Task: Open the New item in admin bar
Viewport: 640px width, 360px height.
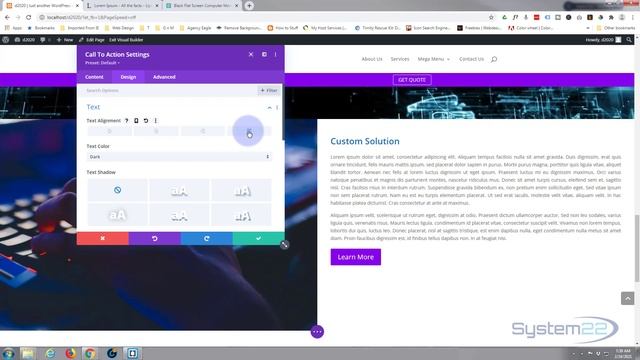Action: tap(65, 40)
